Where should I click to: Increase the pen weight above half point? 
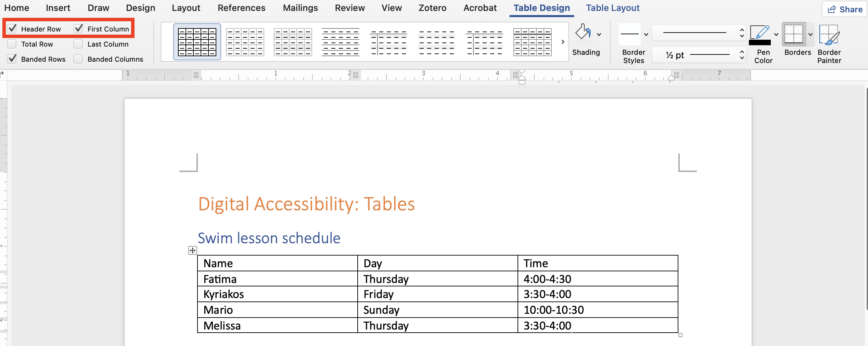742,52
